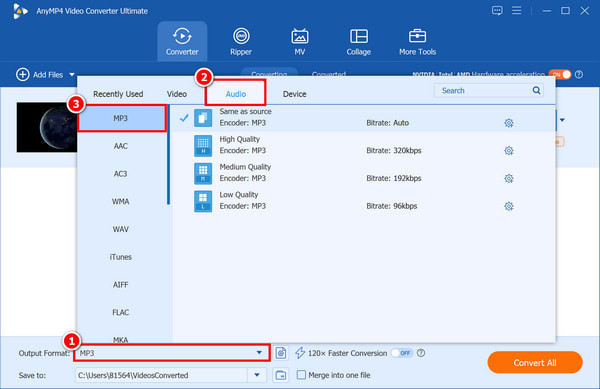Open settings gear for Same as source
Image resolution: width=600 pixels, height=389 pixels.
point(509,123)
